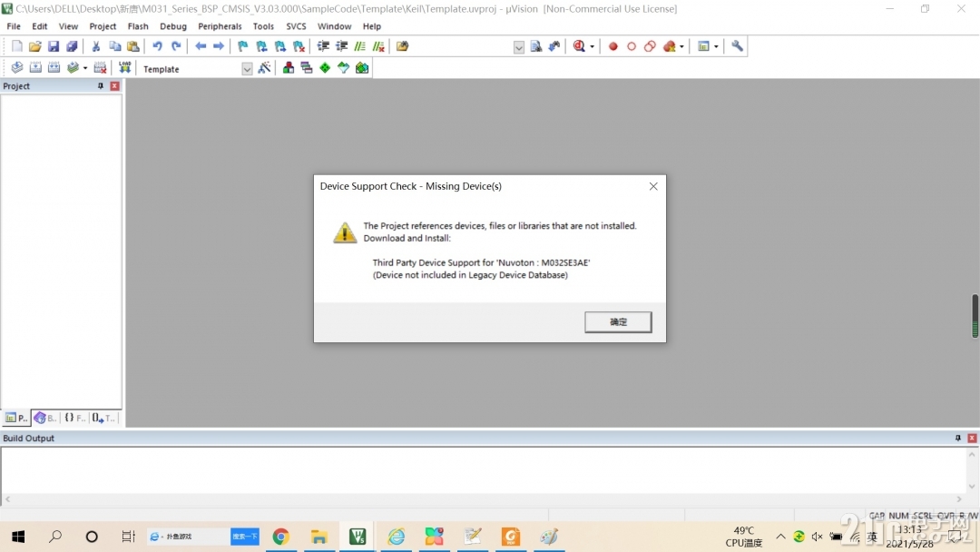Open the debug session dropdown arrow

click(x=592, y=46)
